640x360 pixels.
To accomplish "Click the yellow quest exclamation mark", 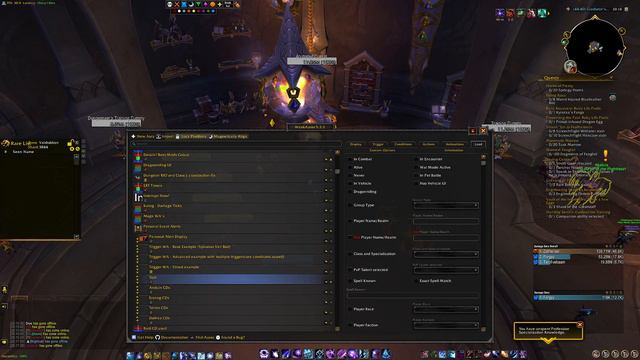I will 605,155.
